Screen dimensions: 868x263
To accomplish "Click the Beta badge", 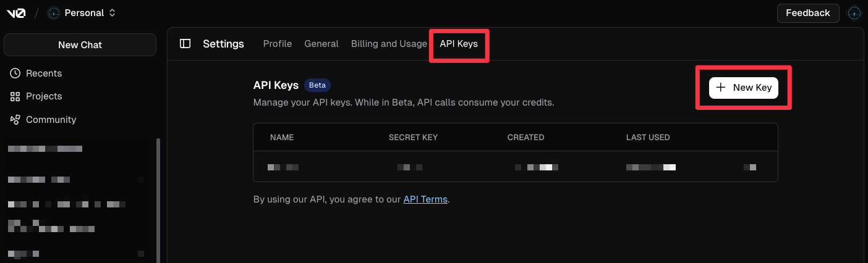I will pyautogui.click(x=317, y=85).
